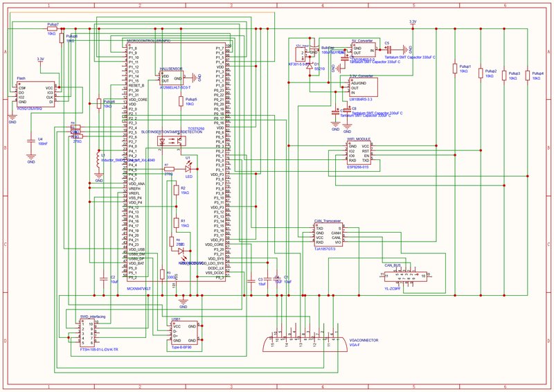This screenshot has width=554, height=392.
Task: Select the Pullup5 resistor symbol
Action: coord(181,101)
